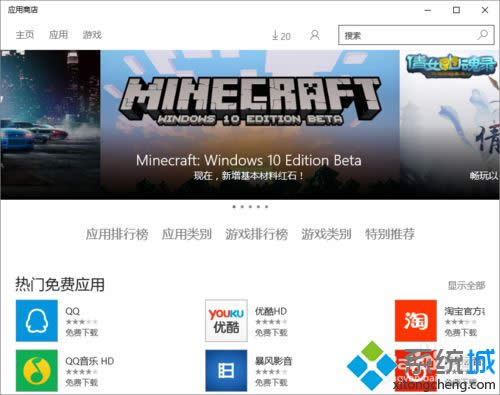Switch to the 应用 tab
Screen dimensions: 500x395
pos(58,35)
